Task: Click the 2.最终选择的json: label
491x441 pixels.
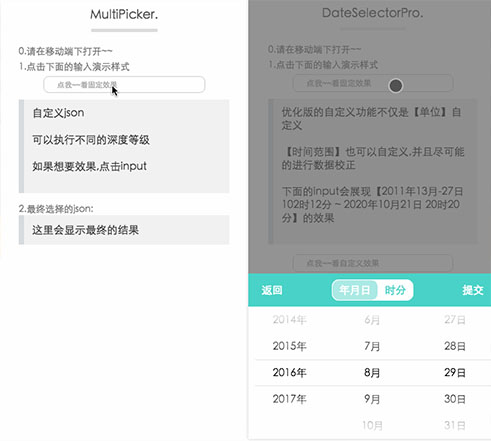Action: click(x=56, y=209)
